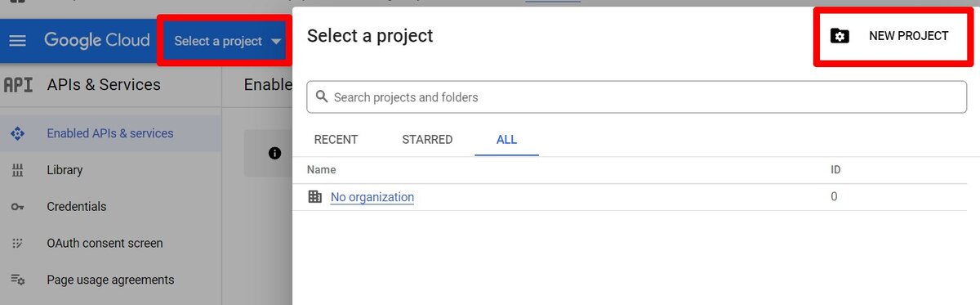The height and width of the screenshot is (305, 980).
Task: Switch to the RECENT tab
Action: coord(336,140)
